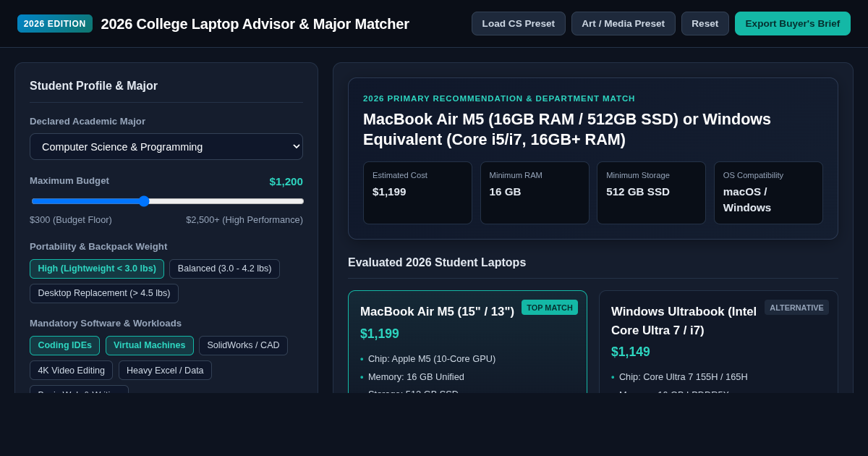Click the Windows Ultrabook $1,149 price
Viewport: 868px width, 456px height.
click(631, 352)
